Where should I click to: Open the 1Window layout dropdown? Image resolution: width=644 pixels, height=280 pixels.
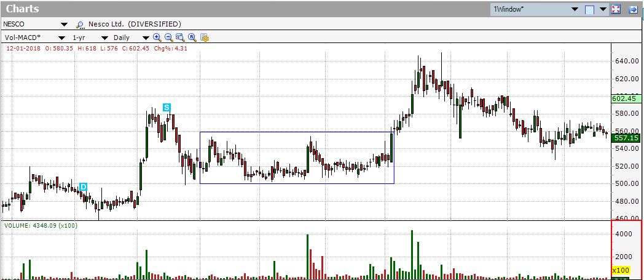(x=575, y=9)
